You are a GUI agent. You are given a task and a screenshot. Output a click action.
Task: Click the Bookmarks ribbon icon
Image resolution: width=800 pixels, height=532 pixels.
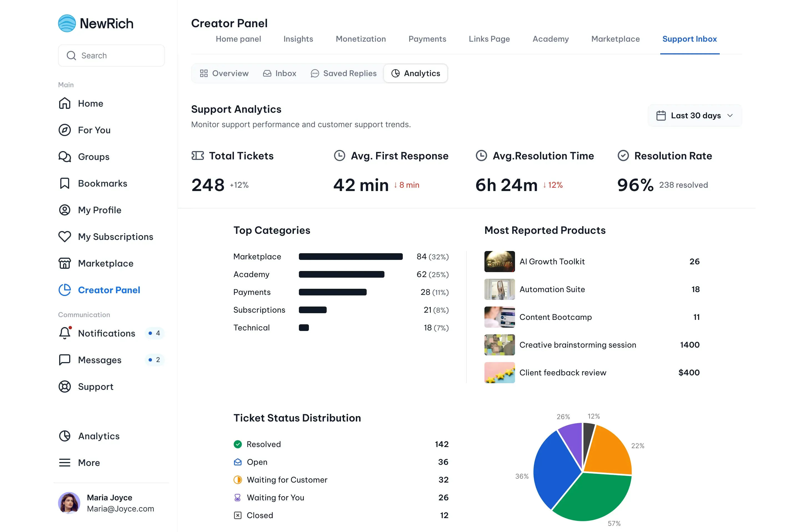64,184
